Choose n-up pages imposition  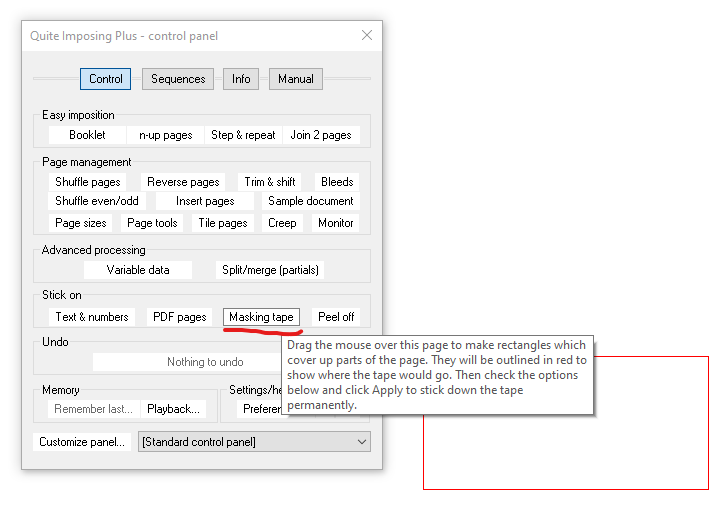pyautogui.click(x=166, y=135)
